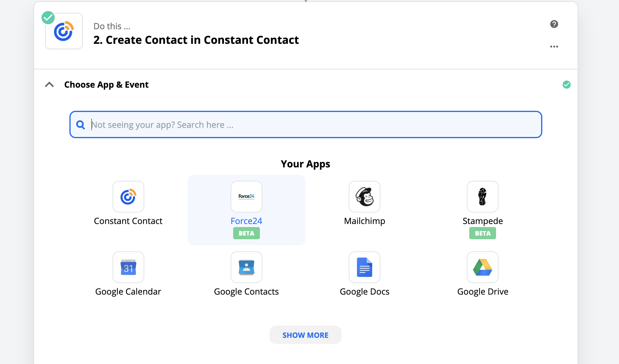
Task: Choose the Force24 app icon
Action: pyautogui.click(x=246, y=197)
